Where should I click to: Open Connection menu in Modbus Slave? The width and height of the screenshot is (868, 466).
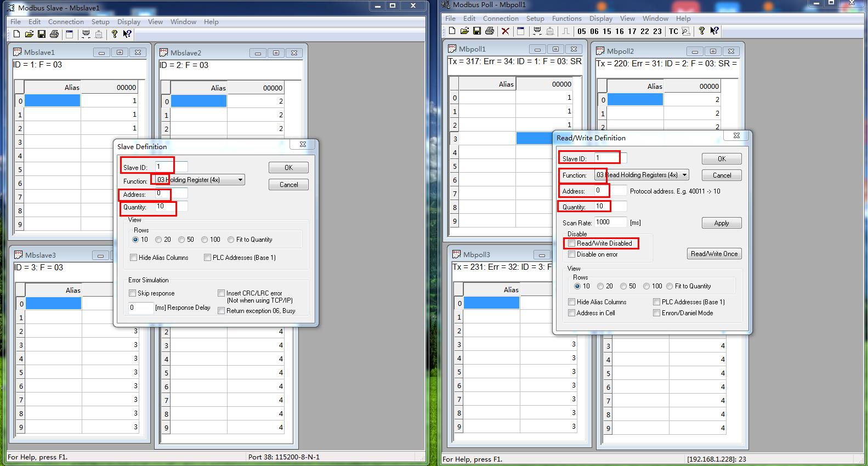(66, 21)
